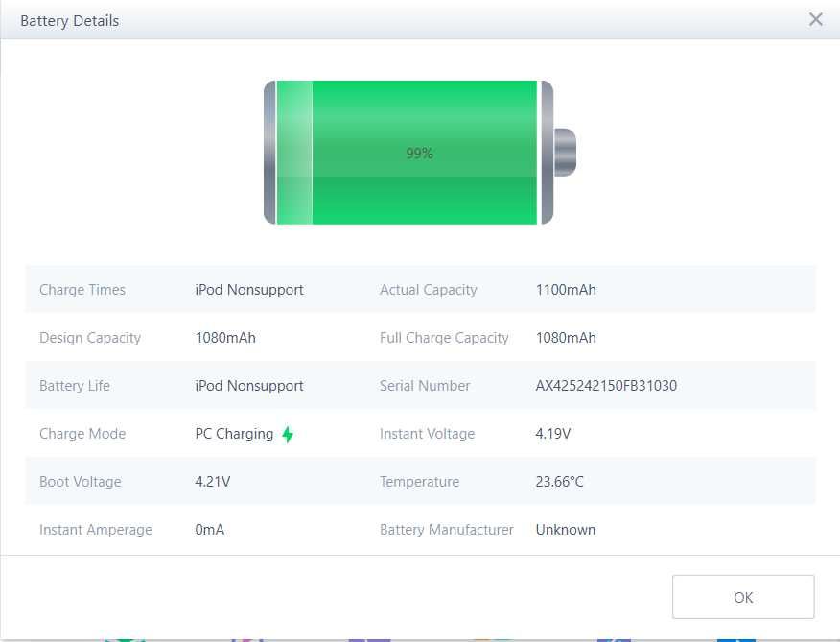
Task: Click the Temperature label
Action: 419,482
